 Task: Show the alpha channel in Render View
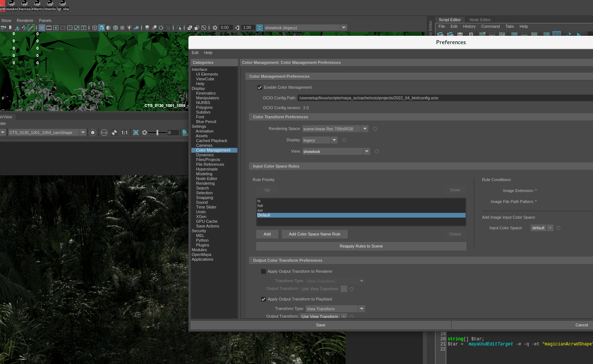pos(114,133)
